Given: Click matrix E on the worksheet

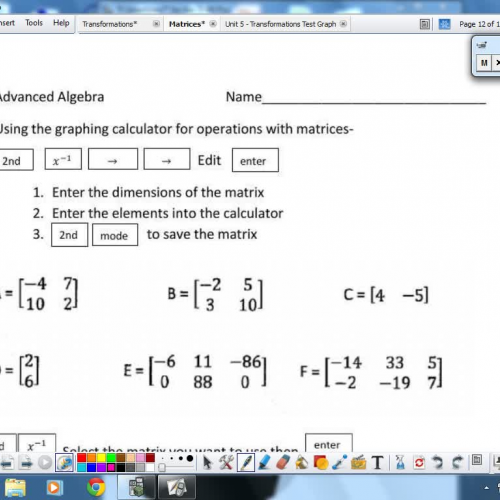Looking at the screenshot, I should [195, 371].
